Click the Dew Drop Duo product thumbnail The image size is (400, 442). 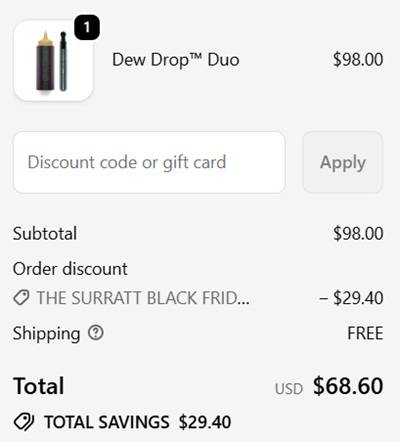pyautogui.click(x=53, y=61)
